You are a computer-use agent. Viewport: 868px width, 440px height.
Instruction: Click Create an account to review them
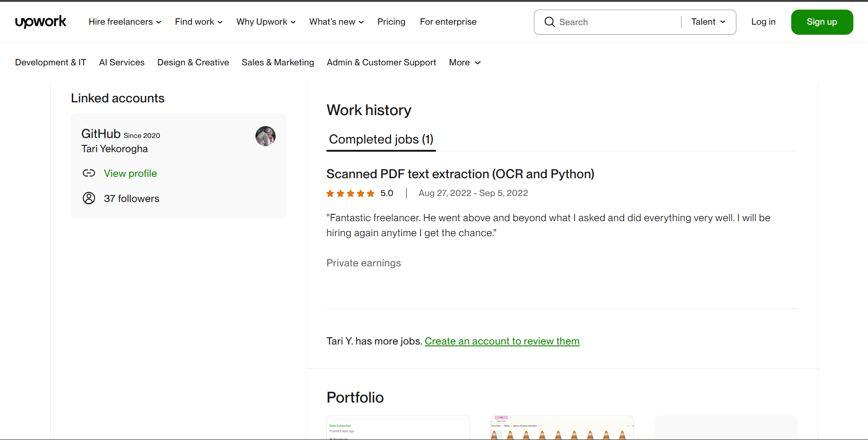point(502,341)
